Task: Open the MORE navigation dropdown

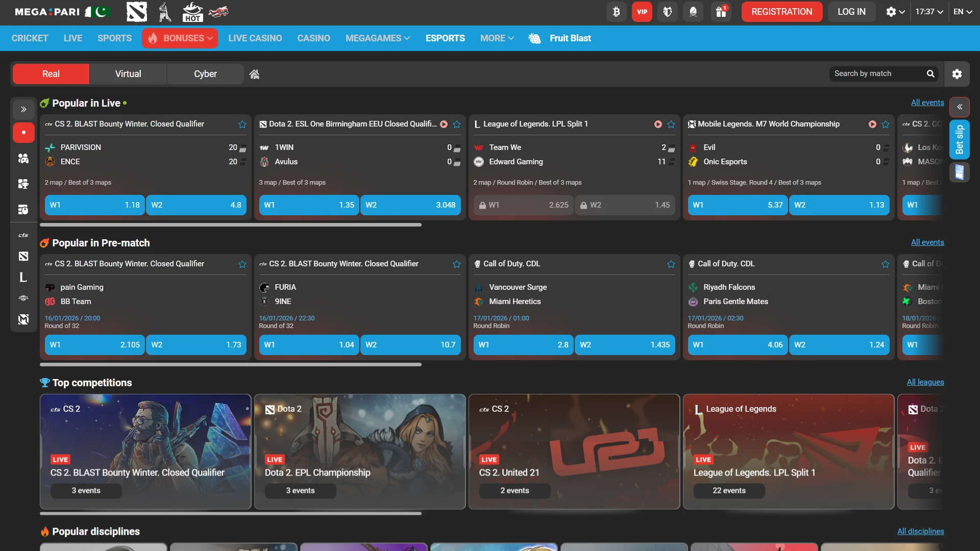Action: pyautogui.click(x=496, y=38)
